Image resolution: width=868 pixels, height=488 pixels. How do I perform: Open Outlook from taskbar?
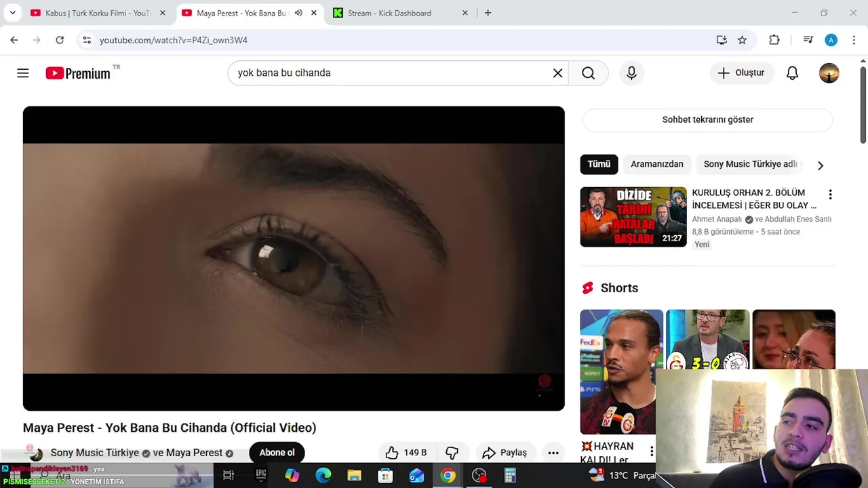pos(416,476)
